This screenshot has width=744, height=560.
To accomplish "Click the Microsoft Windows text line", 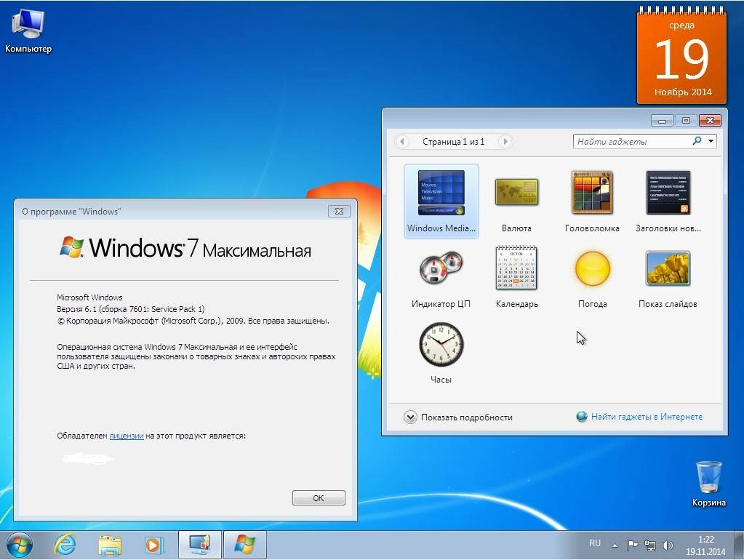I will (x=89, y=297).
